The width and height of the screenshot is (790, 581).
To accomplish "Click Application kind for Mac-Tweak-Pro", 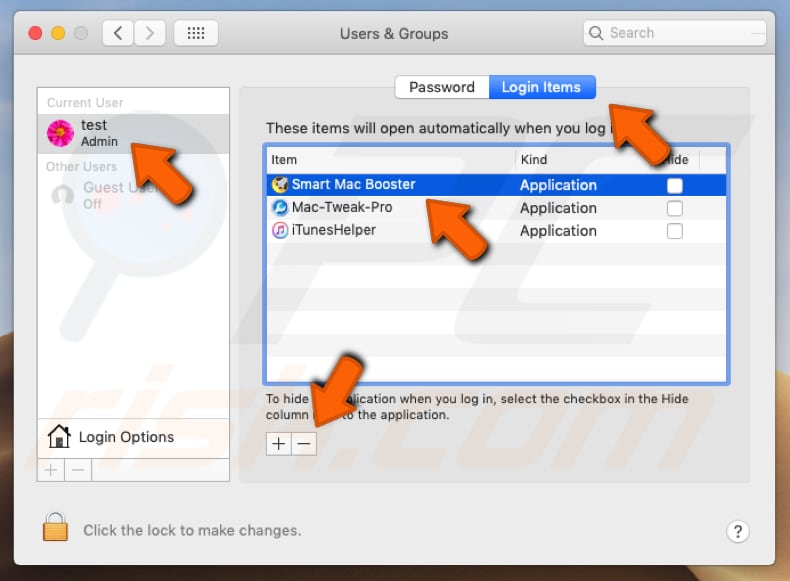I will 558,208.
